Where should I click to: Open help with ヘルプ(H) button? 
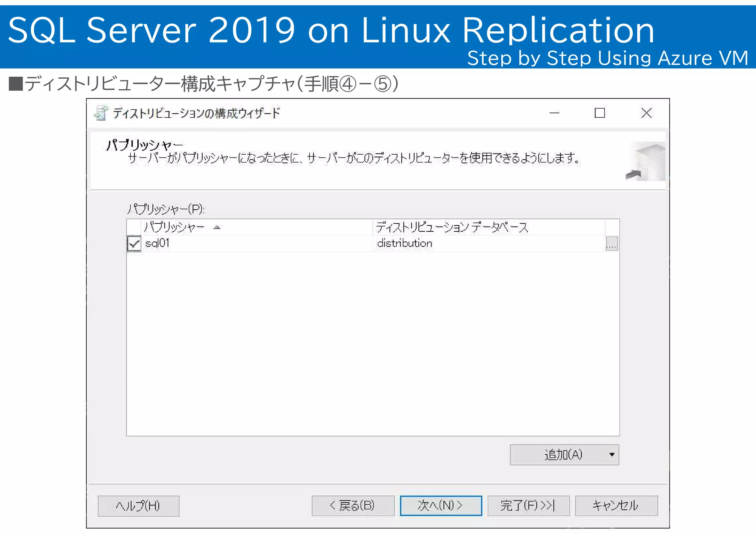coord(138,506)
